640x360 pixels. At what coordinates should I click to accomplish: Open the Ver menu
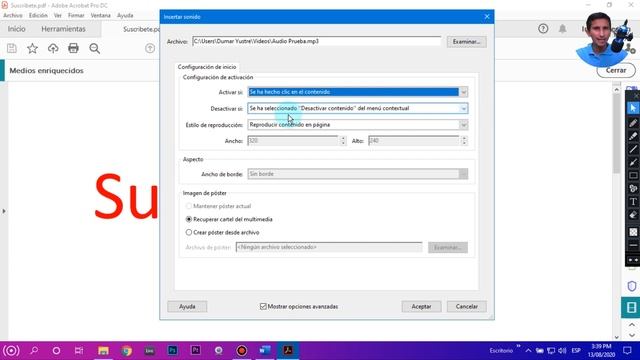(58, 15)
